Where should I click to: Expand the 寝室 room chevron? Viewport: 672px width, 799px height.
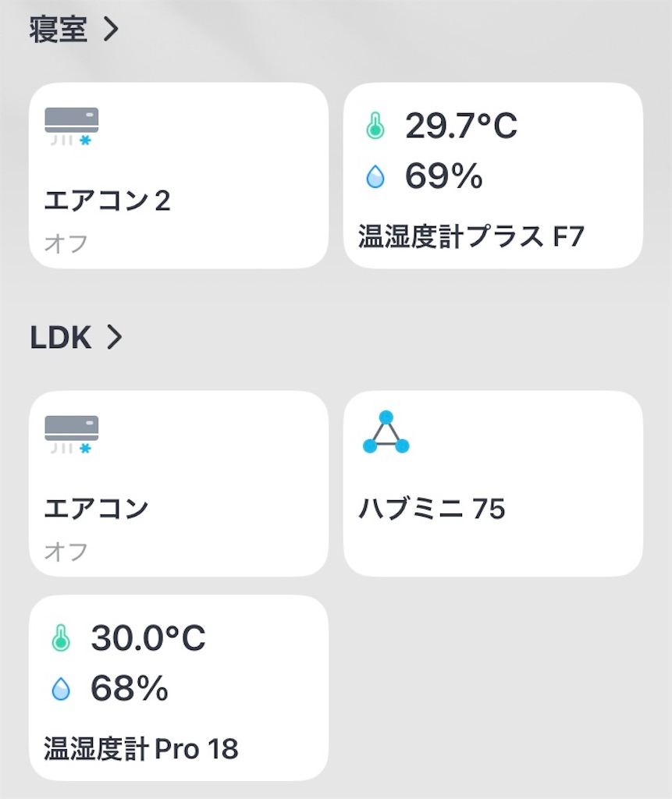point(111,30)
